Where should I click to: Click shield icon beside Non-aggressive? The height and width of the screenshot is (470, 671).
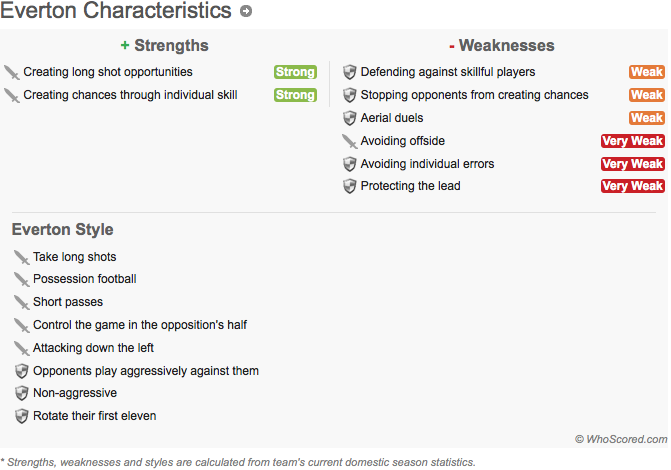(x=21, y=393)
